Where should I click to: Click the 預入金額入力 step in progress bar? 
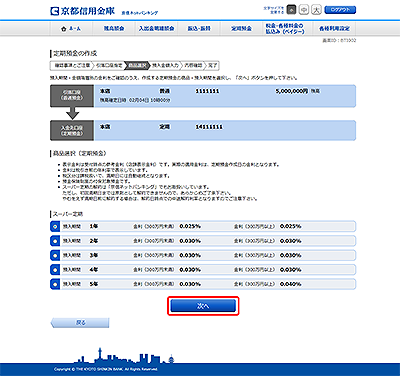165,65
